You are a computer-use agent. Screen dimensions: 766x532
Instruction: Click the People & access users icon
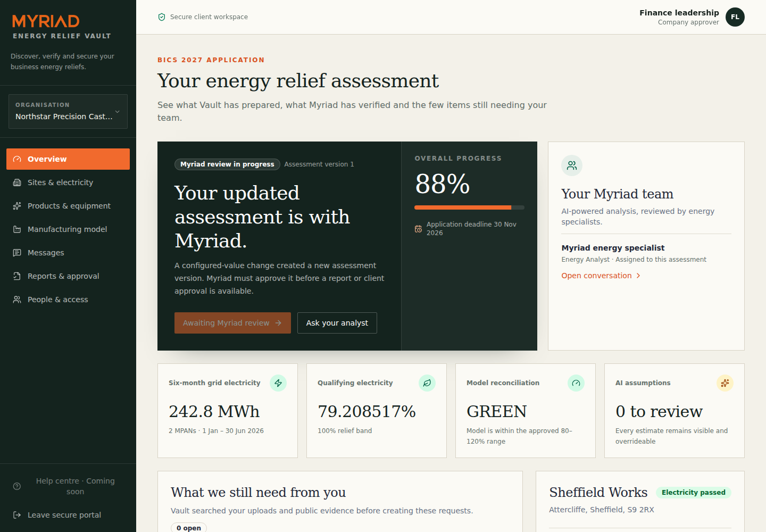17,300
